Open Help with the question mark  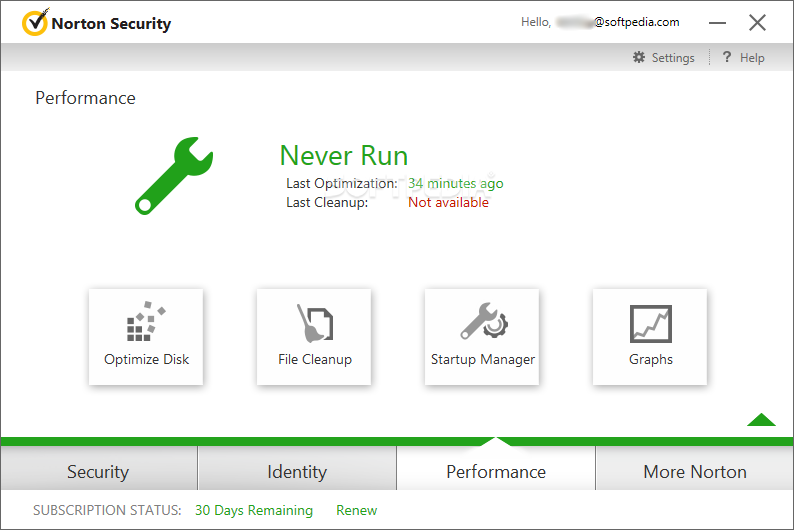(743, 58)
